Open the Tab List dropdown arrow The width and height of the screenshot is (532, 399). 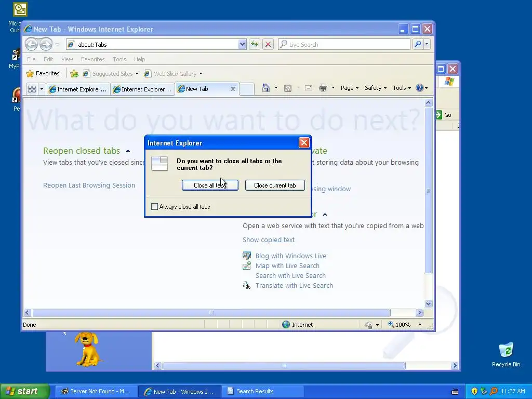42,89
